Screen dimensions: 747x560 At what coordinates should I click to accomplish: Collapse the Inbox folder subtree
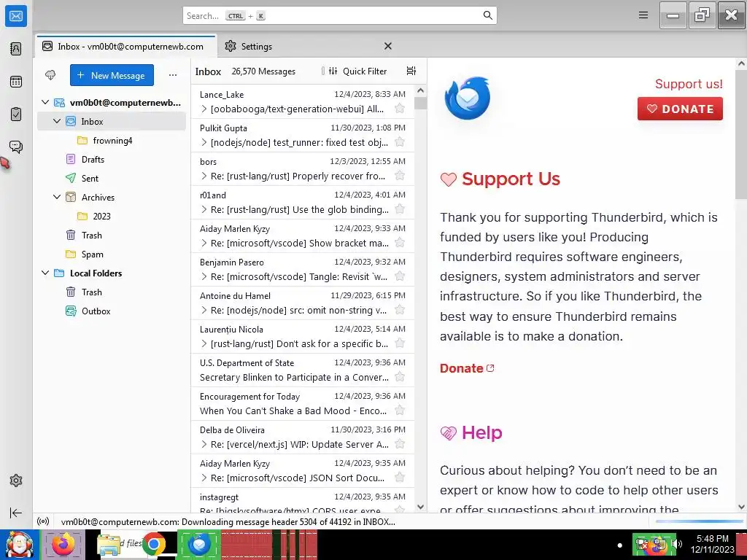click(x=57, y=122)
